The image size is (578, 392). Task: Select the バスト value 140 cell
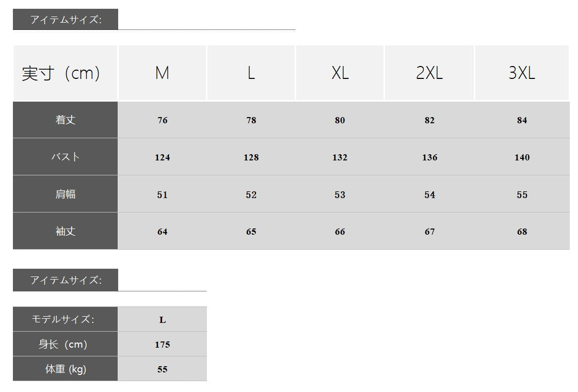[x=522, y=157]
